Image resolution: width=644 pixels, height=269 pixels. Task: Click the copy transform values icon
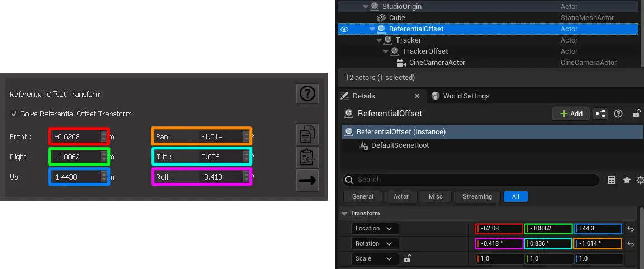307,135
